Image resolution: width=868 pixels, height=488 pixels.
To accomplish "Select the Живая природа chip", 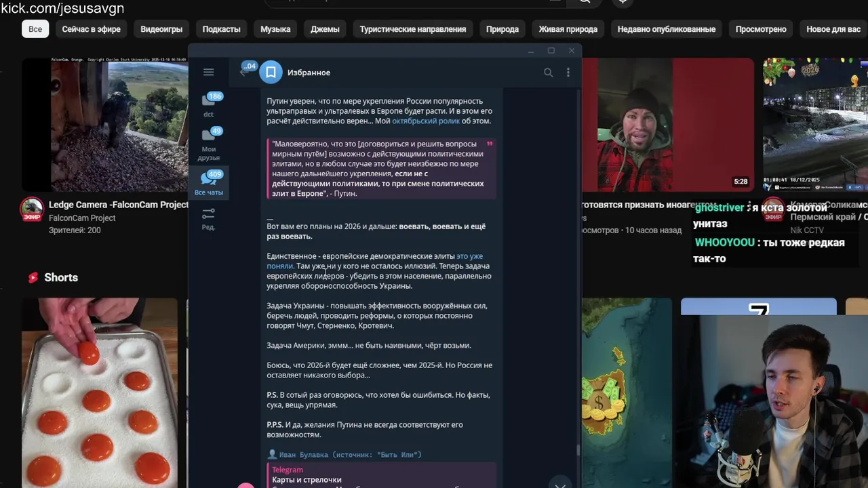I will pos(568,29).
